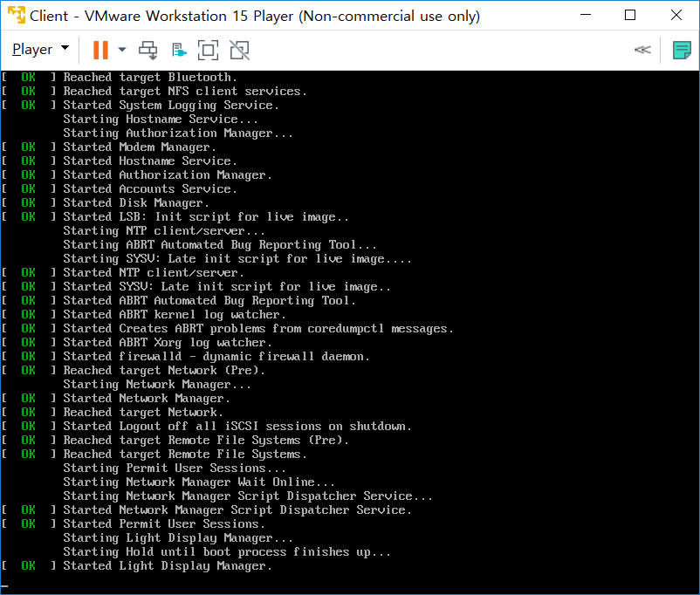Click 'Starting NTP client/server...' line
Viewport: 700px width, 595px height.
pyautogui.click(x=164, y=231)
